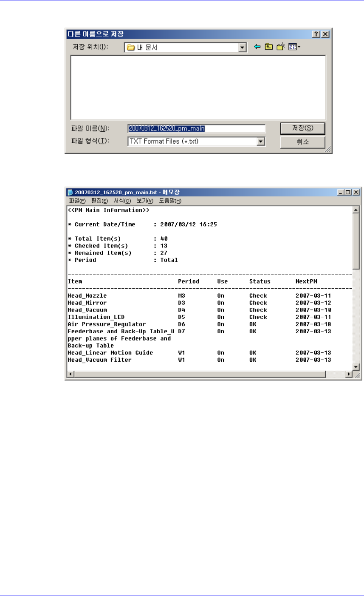Click the Total Item(s) line
The image size is (364, 596).
118,238
